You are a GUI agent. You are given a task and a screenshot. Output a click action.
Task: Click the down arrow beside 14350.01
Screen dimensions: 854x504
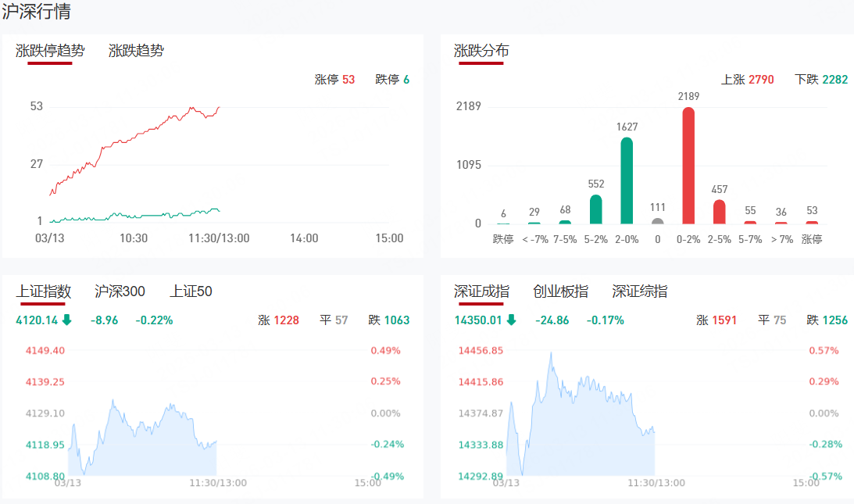pos(511,320)
